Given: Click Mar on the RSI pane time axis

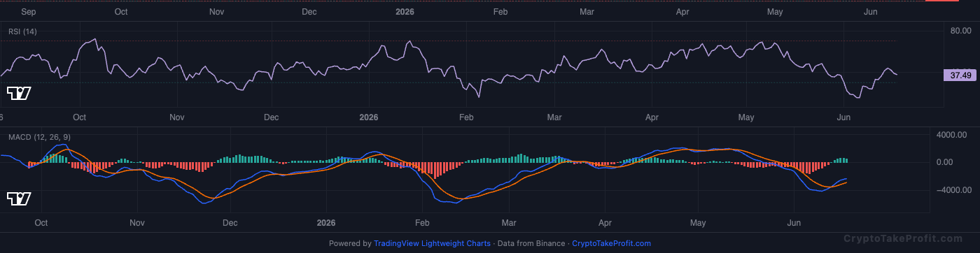Looking at the screenshot, I should 555,117.
